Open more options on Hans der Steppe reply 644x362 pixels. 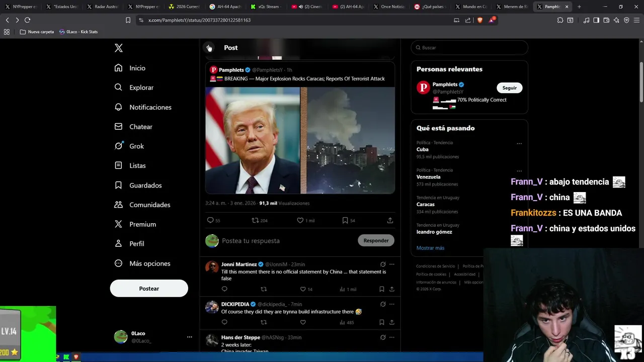(392, 337)
